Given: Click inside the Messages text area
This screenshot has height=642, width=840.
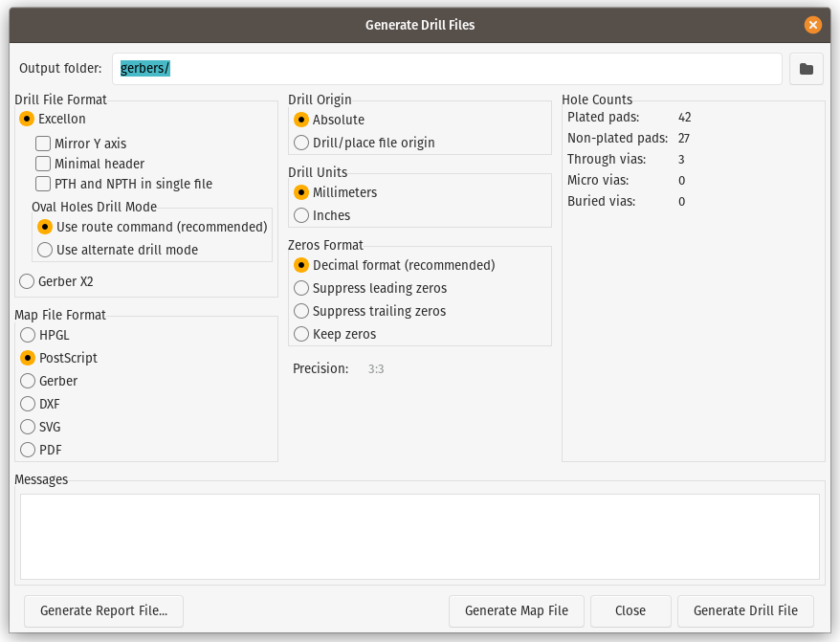Looking at the screenshot, I should 419,536.
